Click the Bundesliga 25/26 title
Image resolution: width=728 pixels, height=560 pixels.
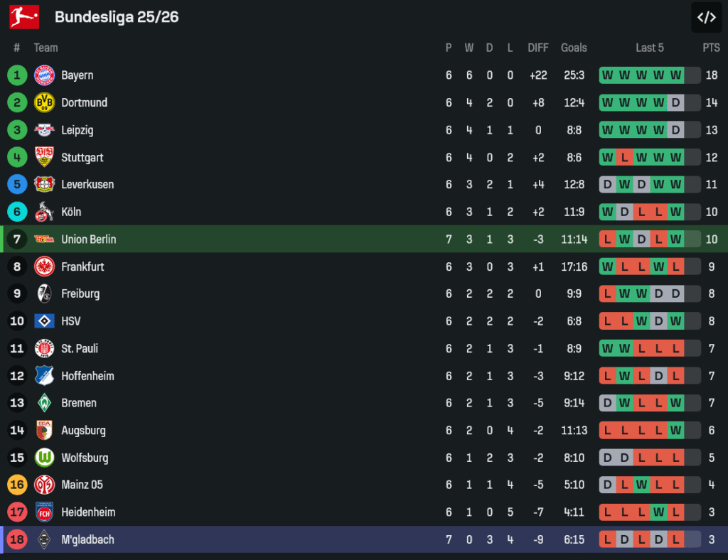tap(117, 17)
